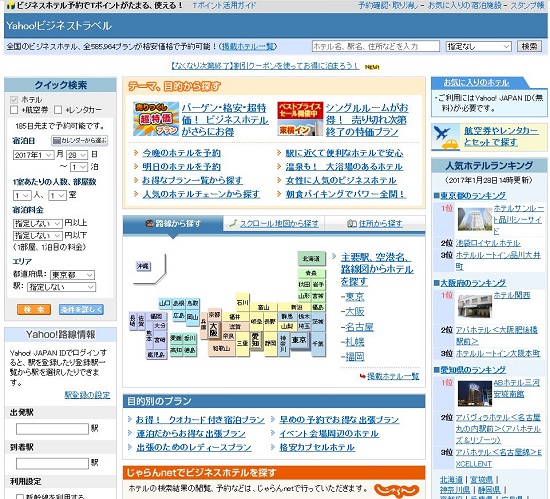Focus the 到着駅 input field
The image size is (550, 499).
52,463
